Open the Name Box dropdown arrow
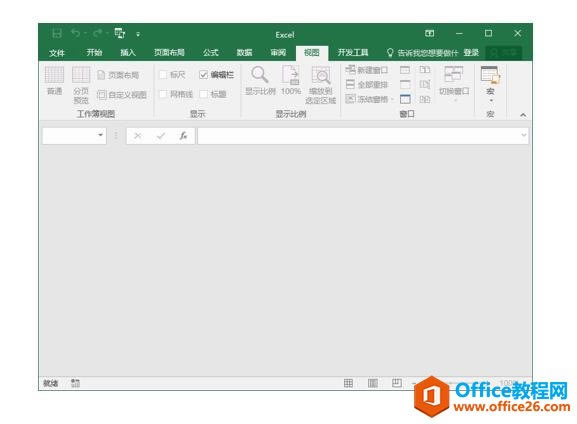This screenshot has height=424, width=577. (100, 135)
